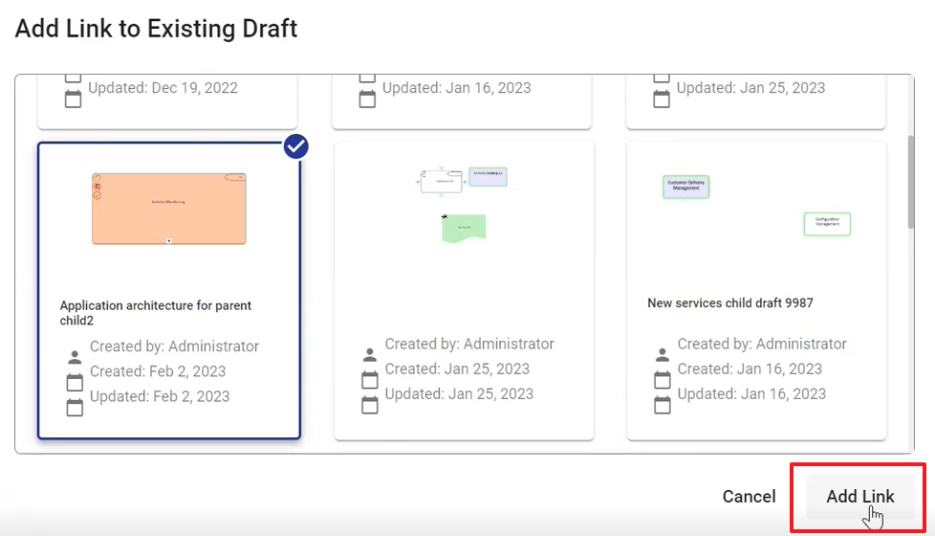Click the Add Link to Existing Draft title
This screenshot has height=536, width=935.
[x=156, y=28]
